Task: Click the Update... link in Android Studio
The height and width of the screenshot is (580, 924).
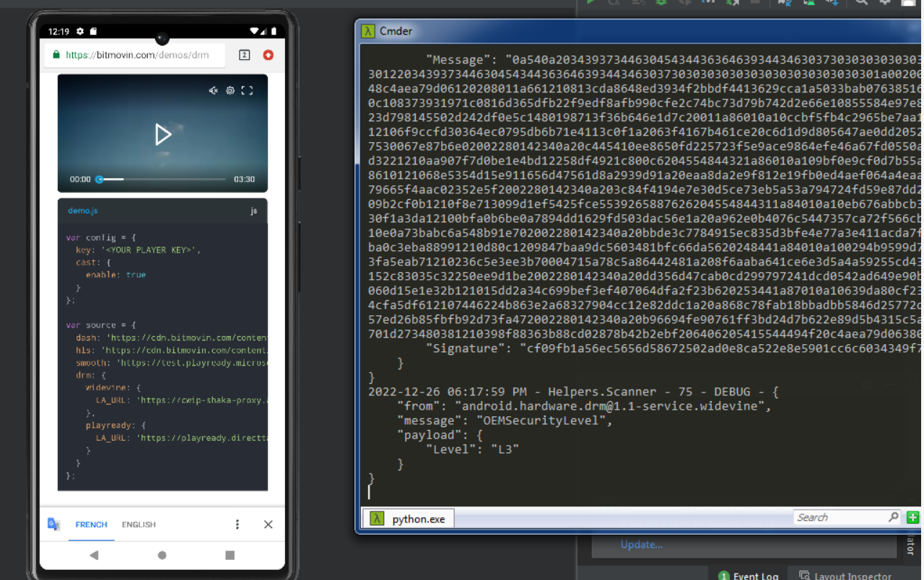Action: (642, 545)
